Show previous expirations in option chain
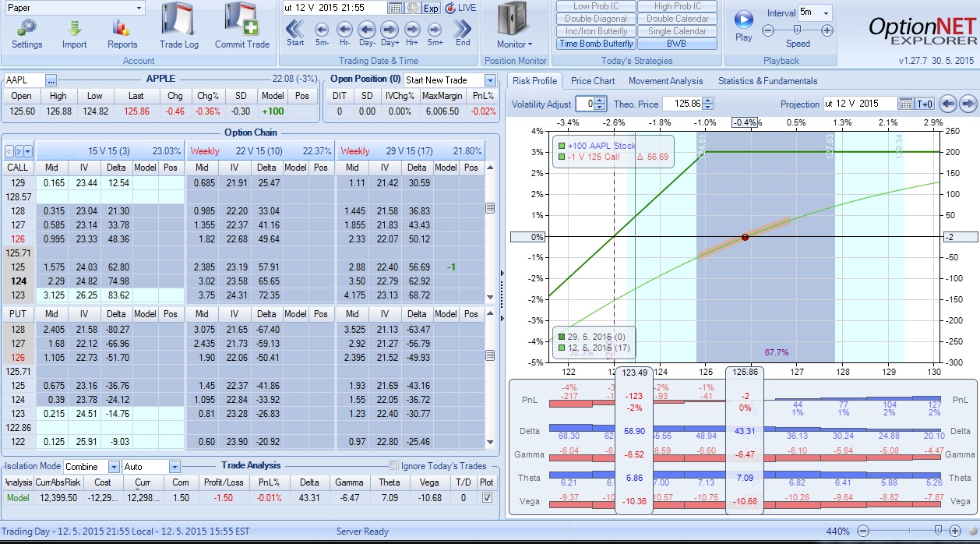 point(9,151)
